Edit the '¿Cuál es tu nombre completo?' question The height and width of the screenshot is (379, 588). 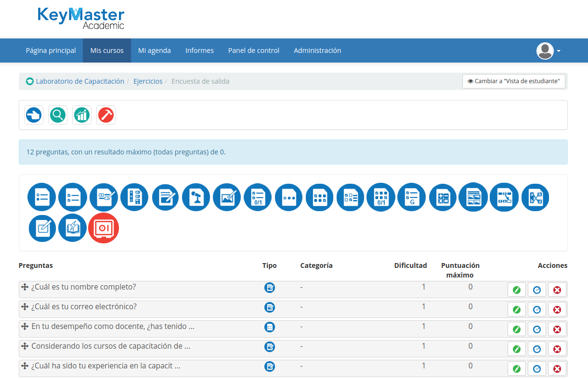(517, 290)
